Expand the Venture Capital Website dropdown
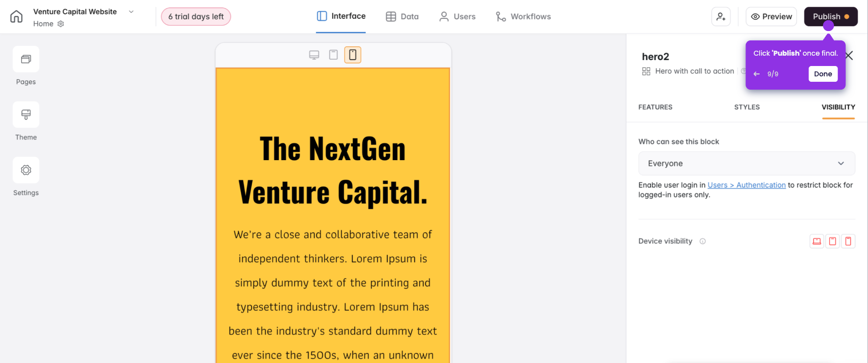868x363 pixels. pos(131,12)
